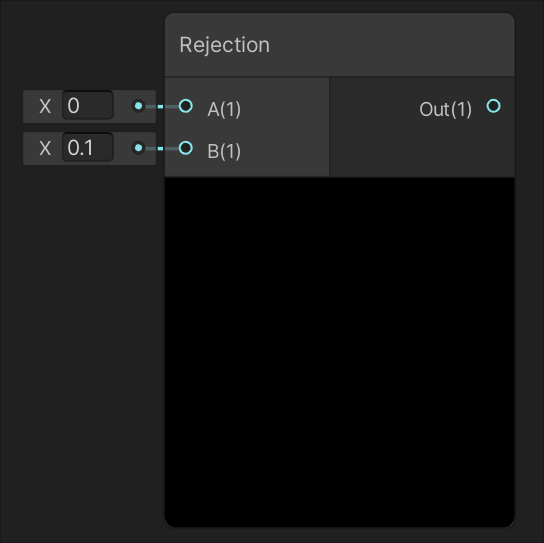Click the X value field showing 0.1
This screenshot has height=543, width=544.
pos(88,147)
